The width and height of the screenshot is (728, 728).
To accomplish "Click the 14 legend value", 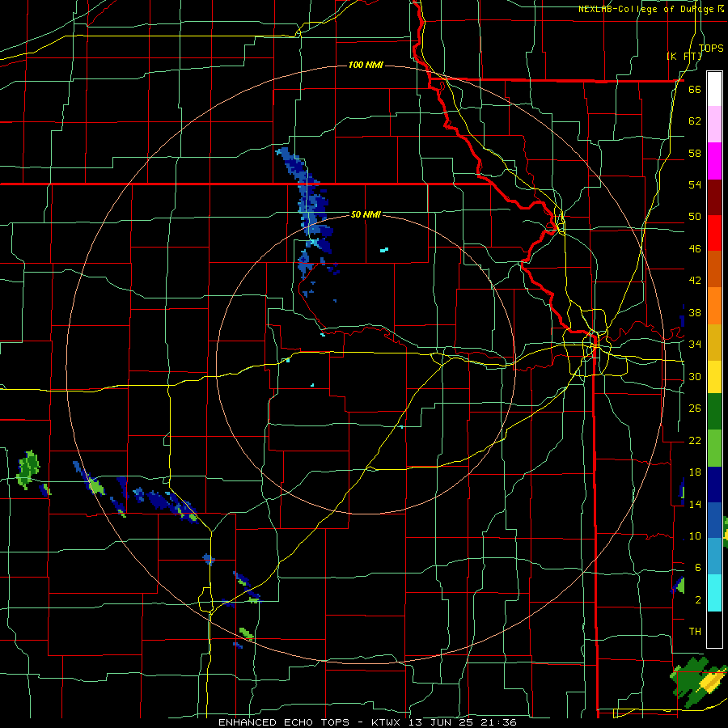I will pos(695,504).
